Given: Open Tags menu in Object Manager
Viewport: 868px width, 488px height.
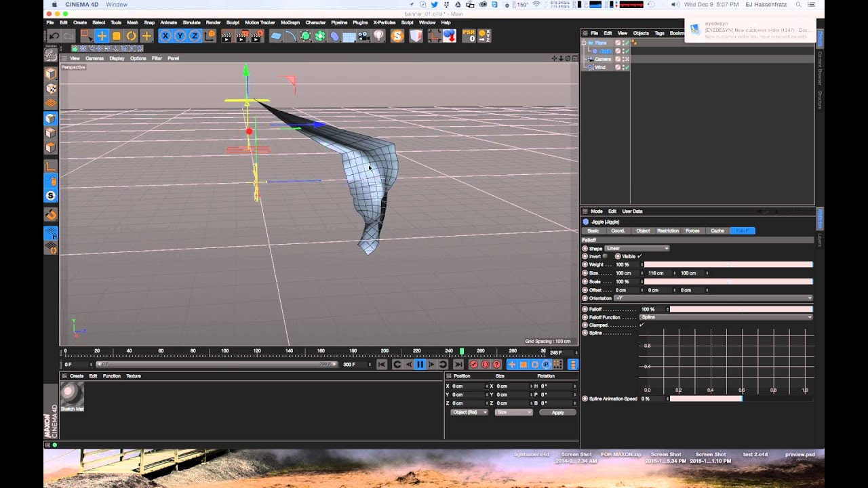Looking at the screenshot, I should click(659, 33).
